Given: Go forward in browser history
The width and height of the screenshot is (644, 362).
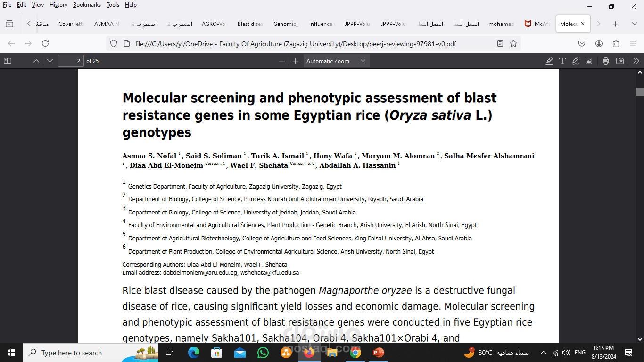Looking at the screenshot, I should [28, 43].
